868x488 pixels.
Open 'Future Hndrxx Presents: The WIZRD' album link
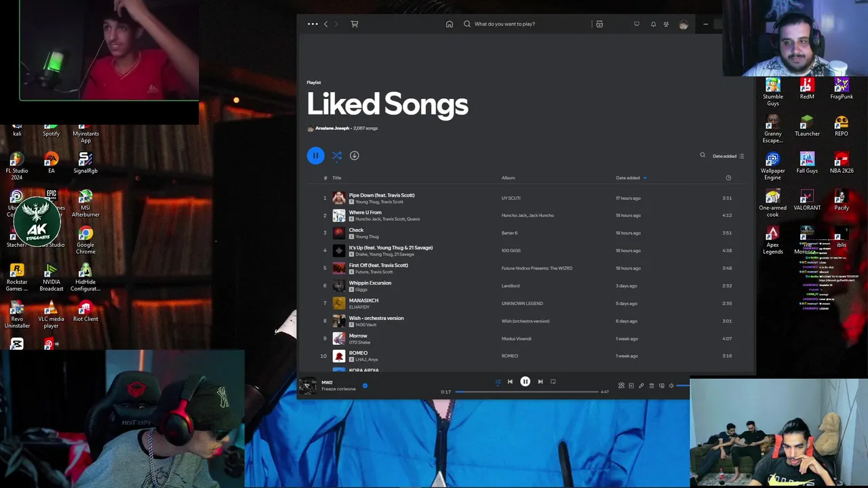tap(537, 268)
